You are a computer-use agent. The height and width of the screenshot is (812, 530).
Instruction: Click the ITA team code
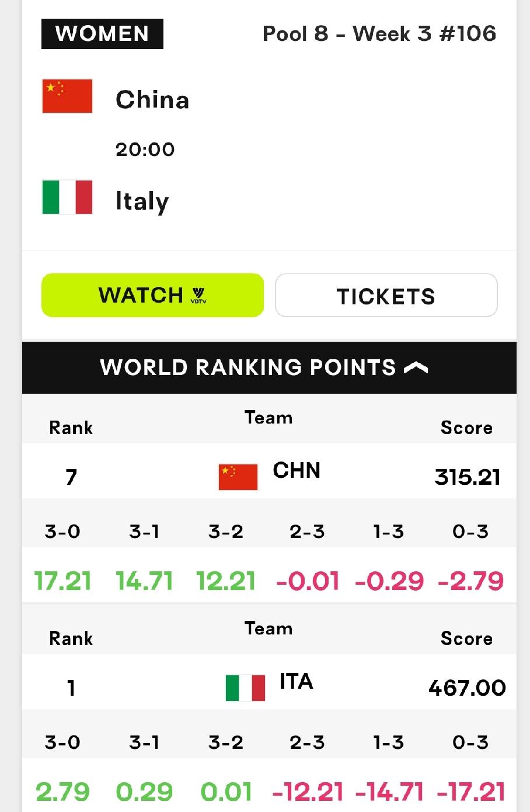click(x=296, y=681)
